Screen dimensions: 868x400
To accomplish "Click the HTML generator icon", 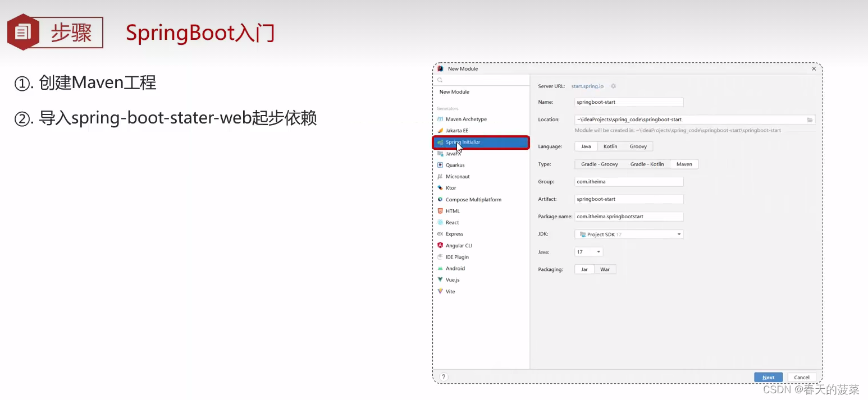I will (x=440, y=211).
